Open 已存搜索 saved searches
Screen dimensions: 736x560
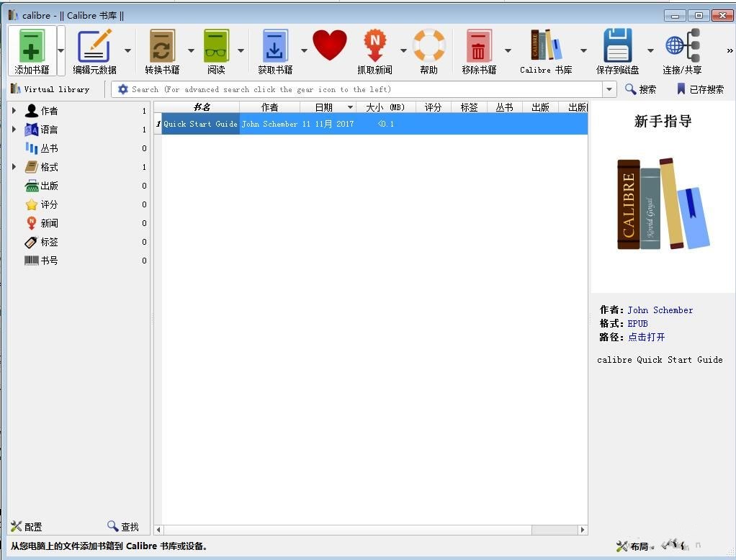coord(700,89)
